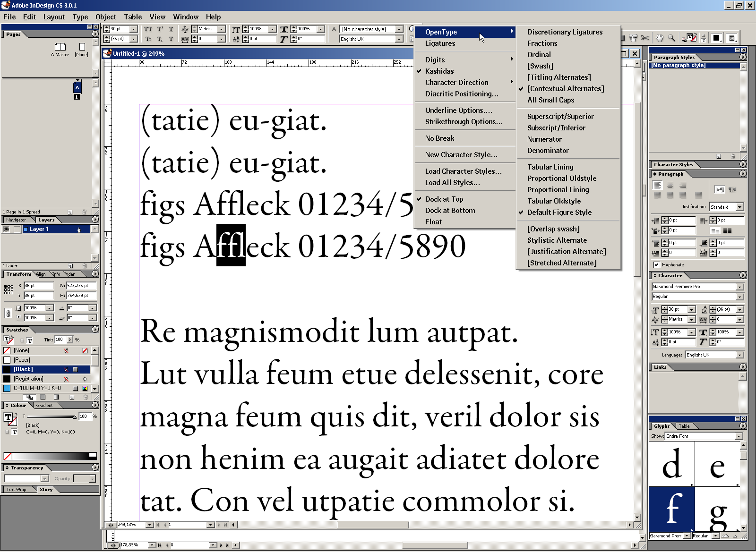Open [No character style] dropdown
The image size is (756, 552).
pos(399,29)
